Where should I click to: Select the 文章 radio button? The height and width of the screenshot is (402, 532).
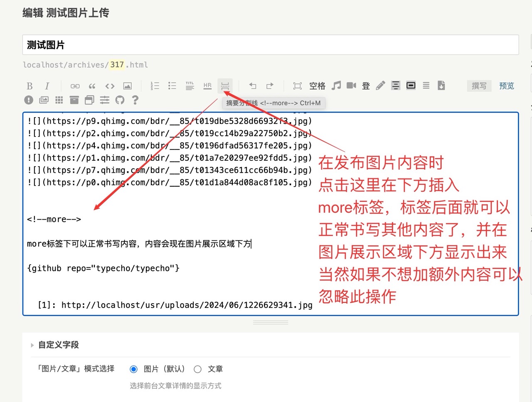coord(197,369)
